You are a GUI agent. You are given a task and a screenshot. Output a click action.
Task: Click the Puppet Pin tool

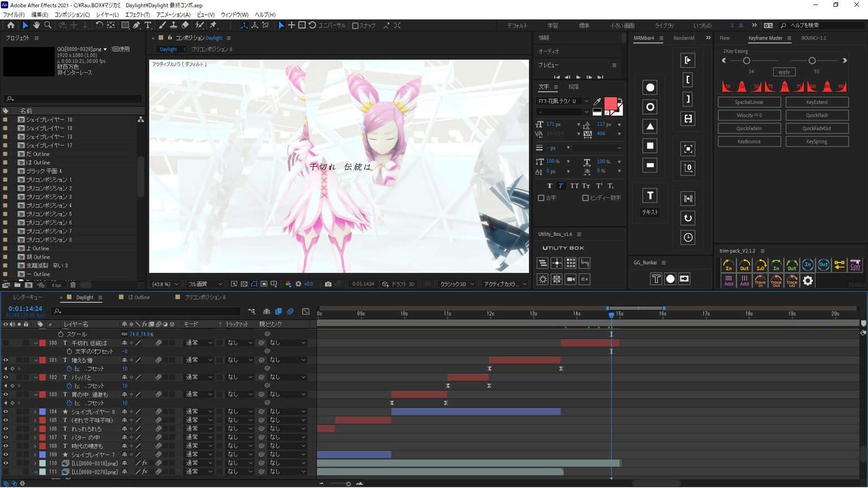coord(213,25)
